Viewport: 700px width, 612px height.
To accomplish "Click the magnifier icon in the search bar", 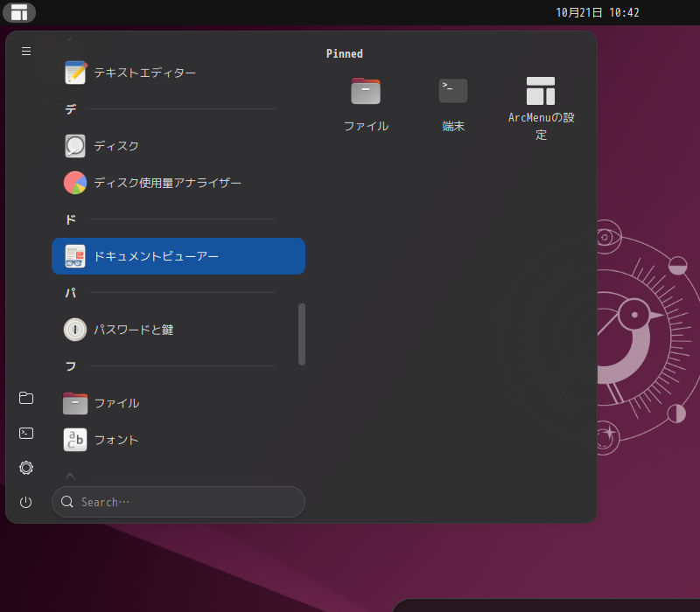I will pos(66,502).
